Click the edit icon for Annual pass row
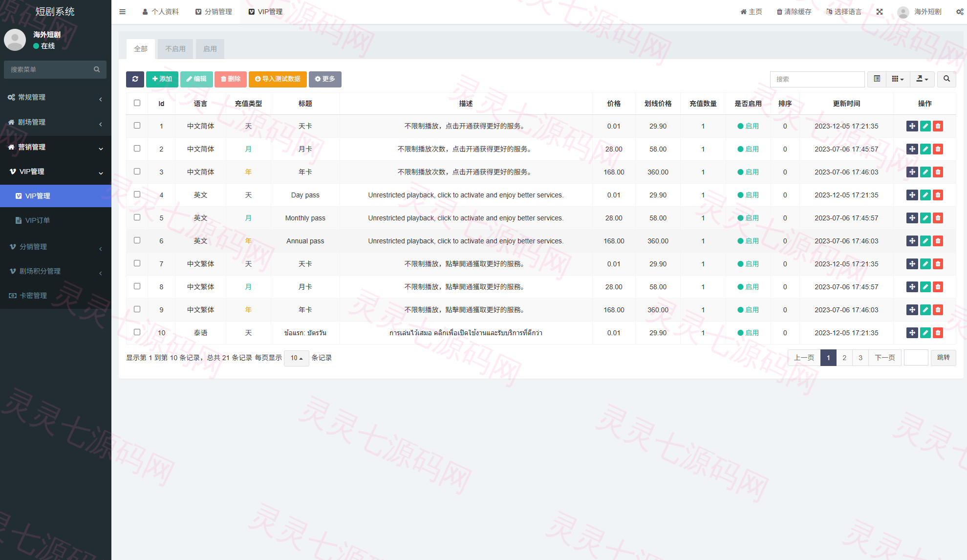 coord(925,241)
